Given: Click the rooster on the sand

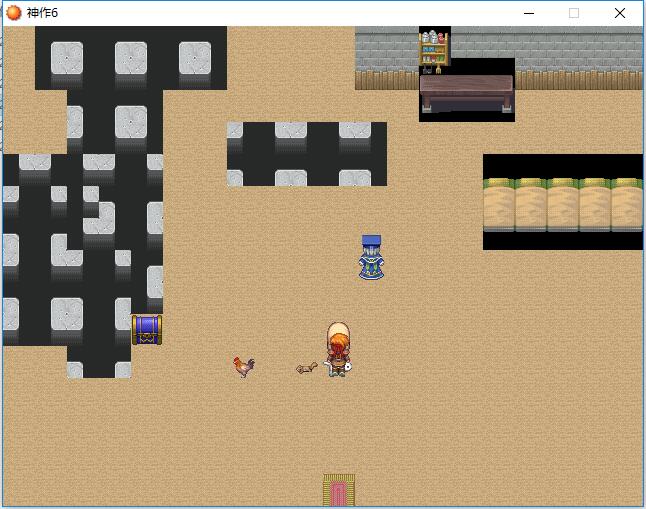Looking at the screenshot, I should pos(244,367).
